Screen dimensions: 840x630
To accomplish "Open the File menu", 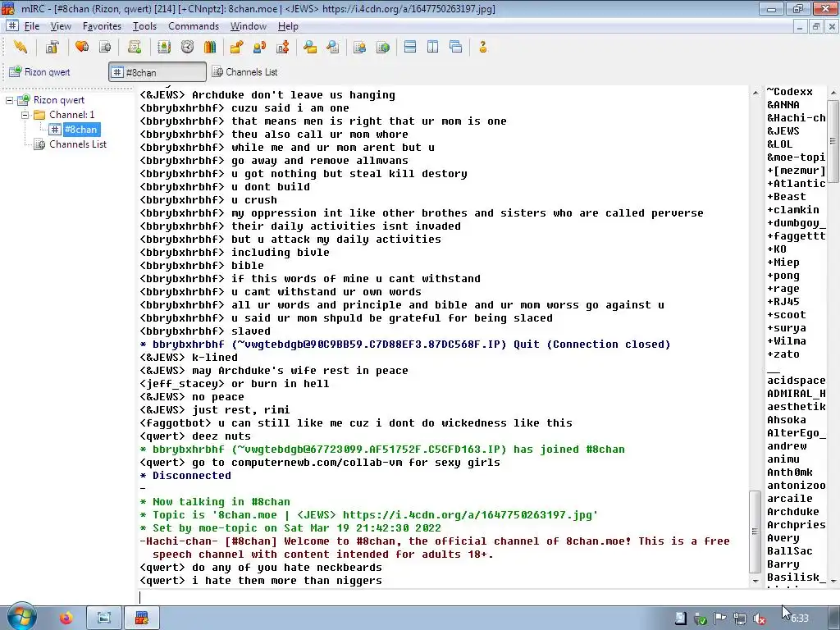I will (32, 26).
